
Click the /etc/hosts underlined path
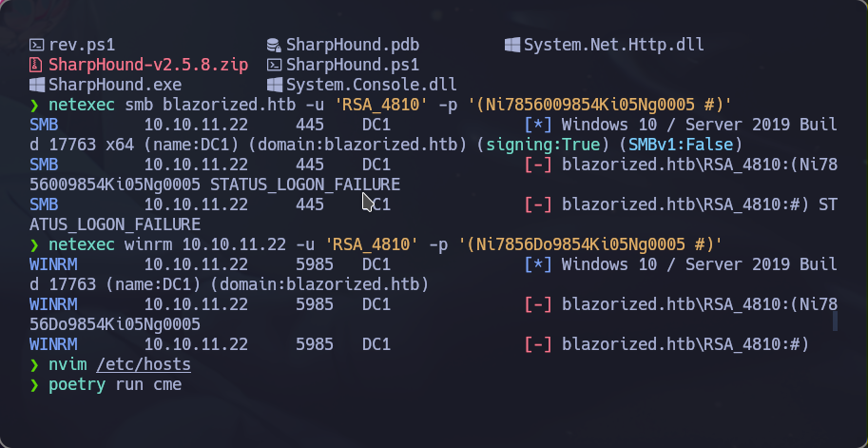tap(144, 365)
